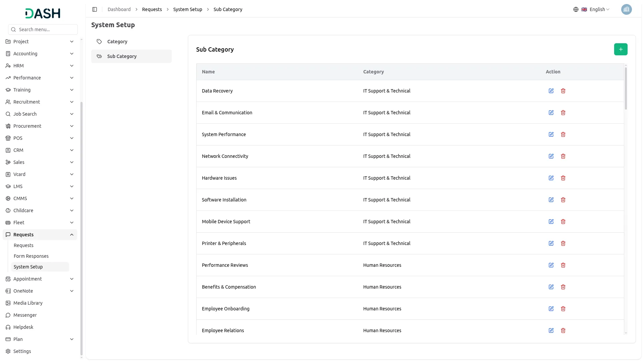Open Form Responses in sidebar

click(31, 256)
